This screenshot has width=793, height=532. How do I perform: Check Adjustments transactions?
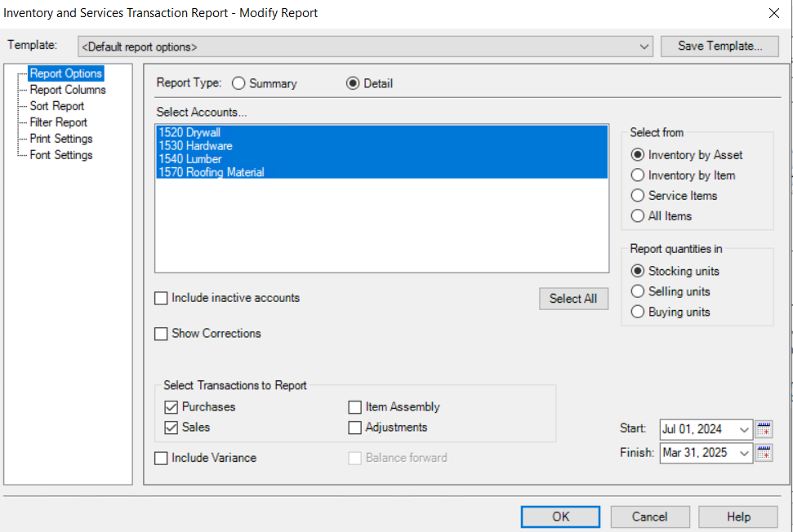point(354,427)
